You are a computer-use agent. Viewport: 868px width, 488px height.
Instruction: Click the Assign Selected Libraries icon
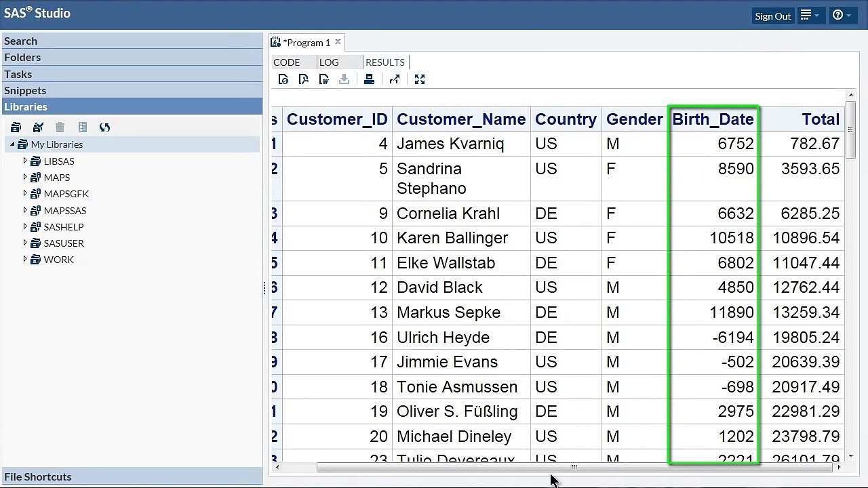click(38, 127)
